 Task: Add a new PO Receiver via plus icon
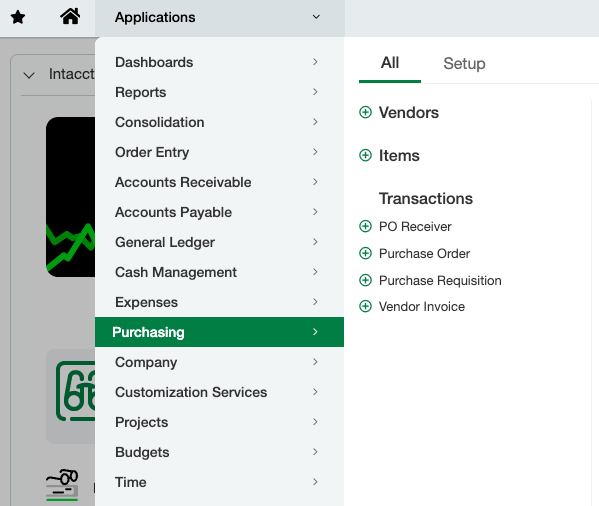pos(365,226)
